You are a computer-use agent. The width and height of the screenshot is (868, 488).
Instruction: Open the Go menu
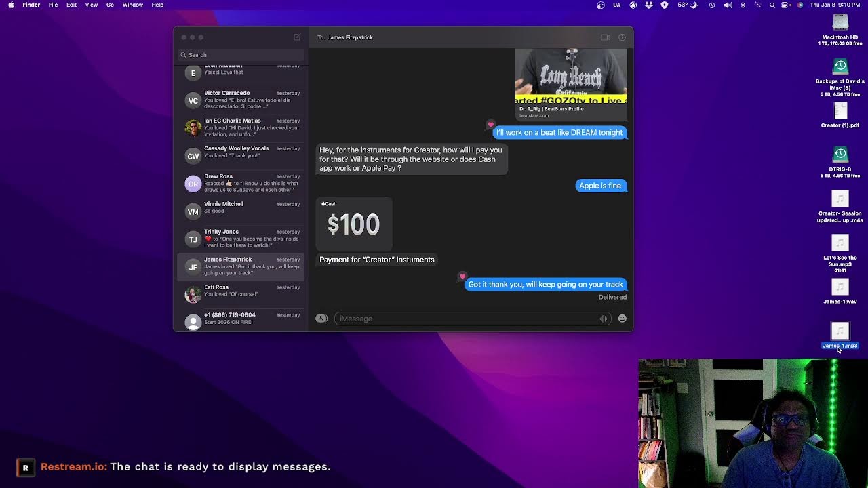tap(110, 5)
